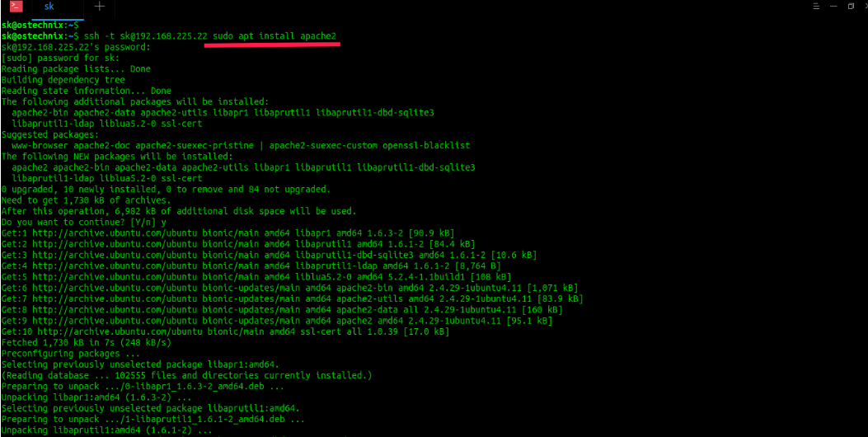Minimize the terminal window
Screen dimensions: 868x437
[833, 6]
